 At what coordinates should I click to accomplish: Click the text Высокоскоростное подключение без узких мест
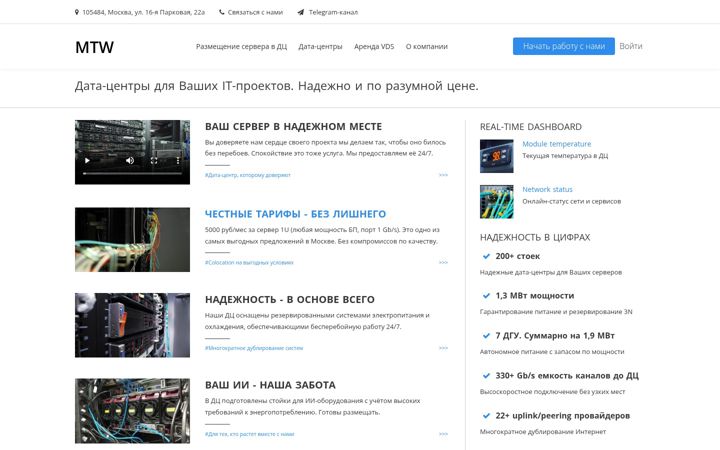[x=552, y=392]
